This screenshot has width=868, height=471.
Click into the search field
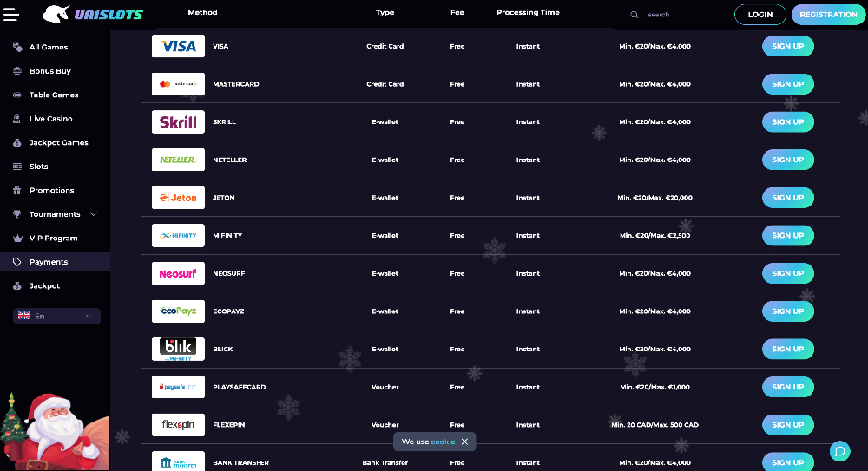[681, 15]
